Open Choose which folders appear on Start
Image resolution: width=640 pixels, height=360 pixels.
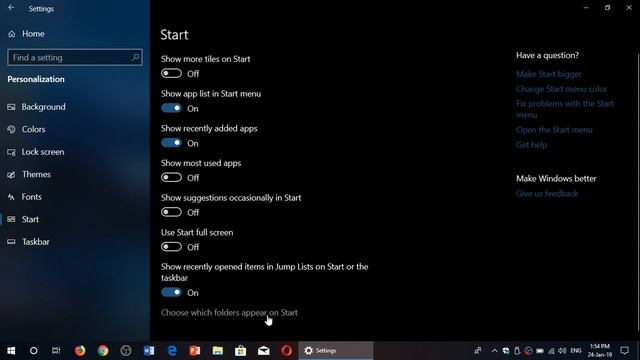(229, 313)
